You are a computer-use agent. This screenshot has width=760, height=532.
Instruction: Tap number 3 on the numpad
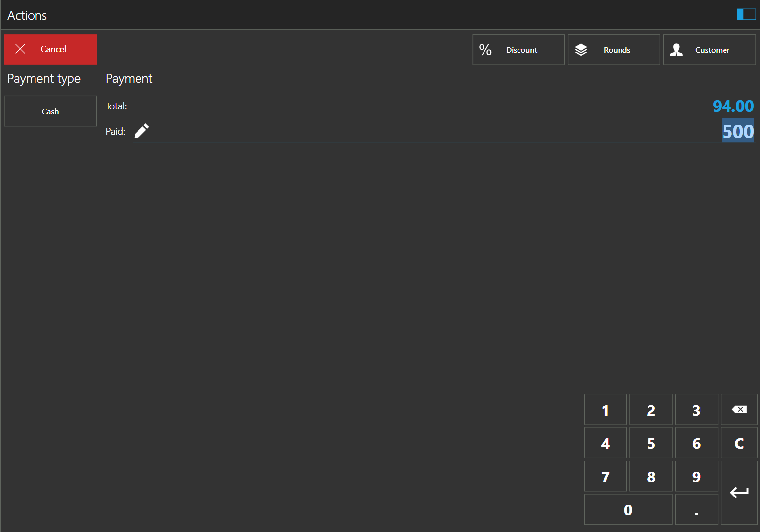[x=696, y=410]
